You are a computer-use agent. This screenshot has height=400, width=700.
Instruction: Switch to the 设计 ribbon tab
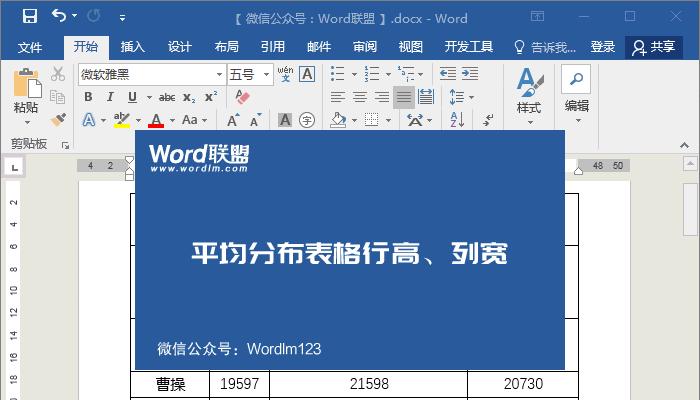[179, 47]
